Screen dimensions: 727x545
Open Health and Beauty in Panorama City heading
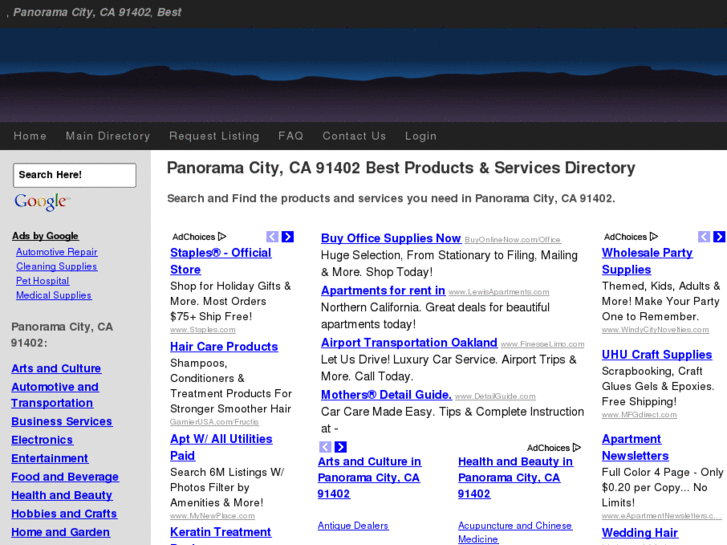(x=515, y=477)
